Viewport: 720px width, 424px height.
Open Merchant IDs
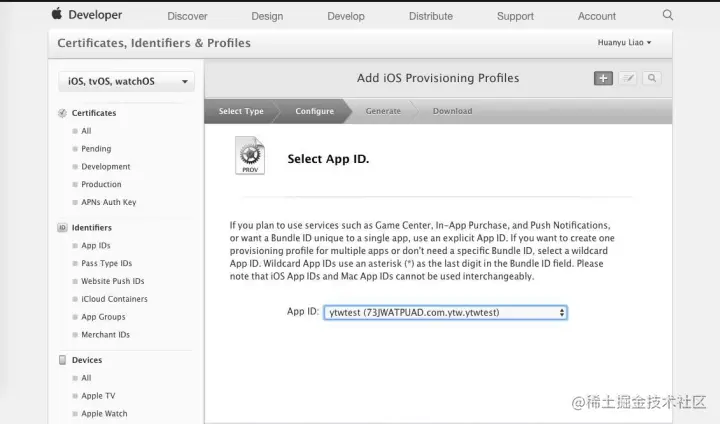click(105, 335)
